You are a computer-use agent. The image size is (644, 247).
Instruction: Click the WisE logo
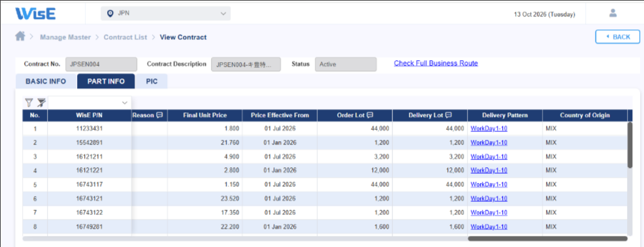36,14
